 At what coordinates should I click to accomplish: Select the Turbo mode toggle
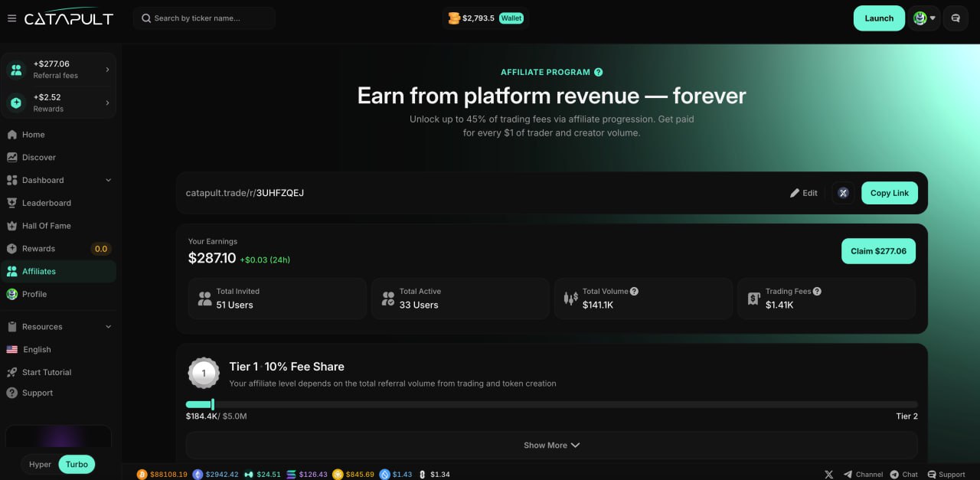[x=77, y=464]
